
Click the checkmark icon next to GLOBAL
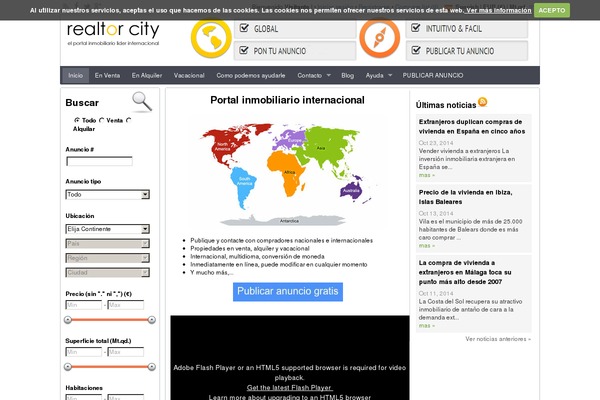point(244,28)
